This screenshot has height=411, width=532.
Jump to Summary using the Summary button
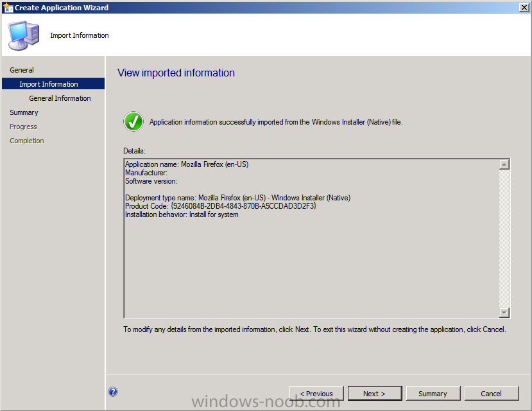click(433, 394)
